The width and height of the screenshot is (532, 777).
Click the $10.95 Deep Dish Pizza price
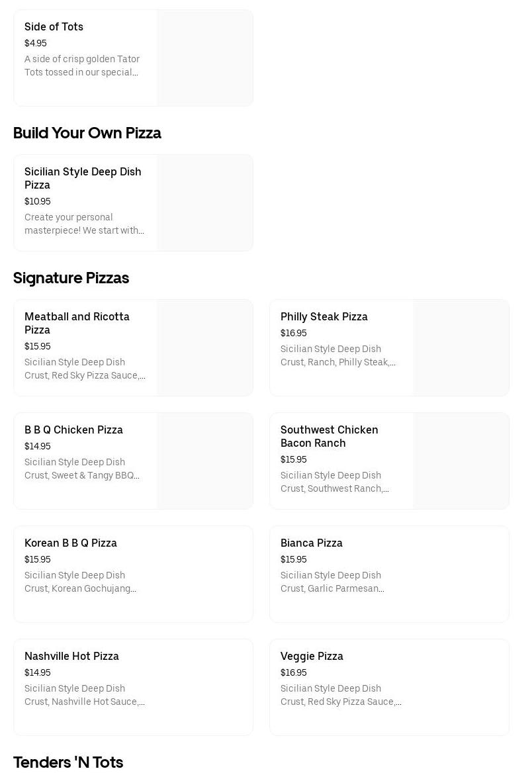pyautogui.click(x=38, y=202)
